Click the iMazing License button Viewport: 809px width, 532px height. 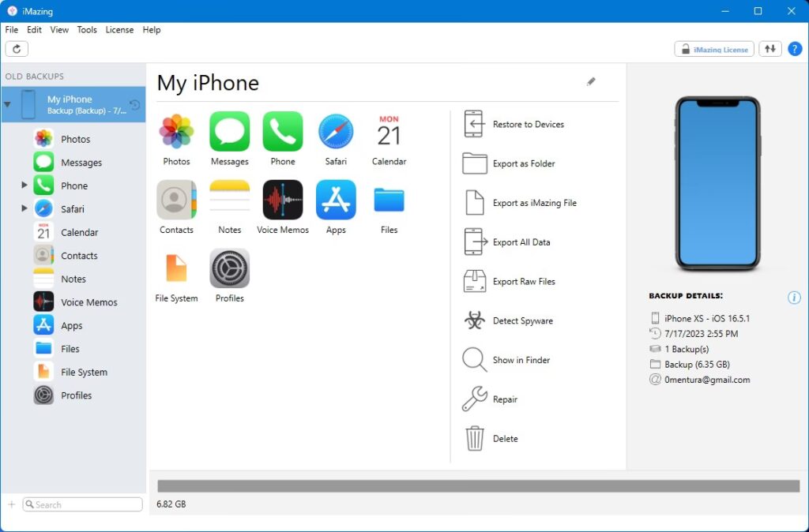click(x=714, y=49)
